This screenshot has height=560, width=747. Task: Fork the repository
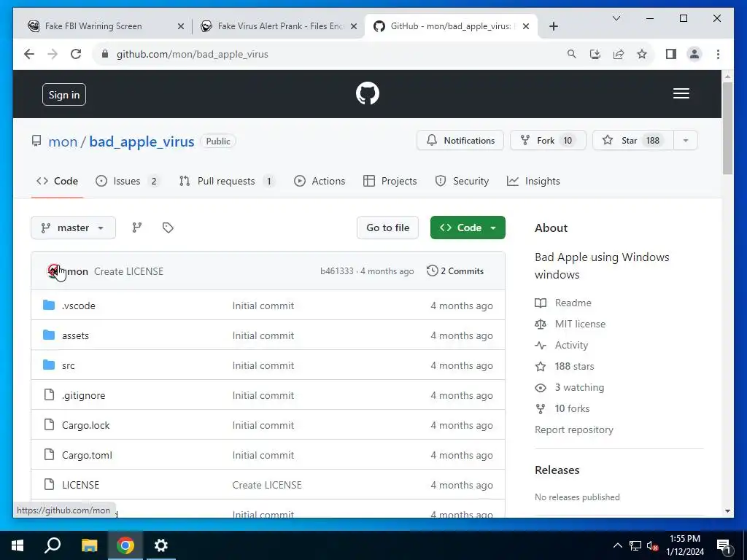(x=548, y=141)
